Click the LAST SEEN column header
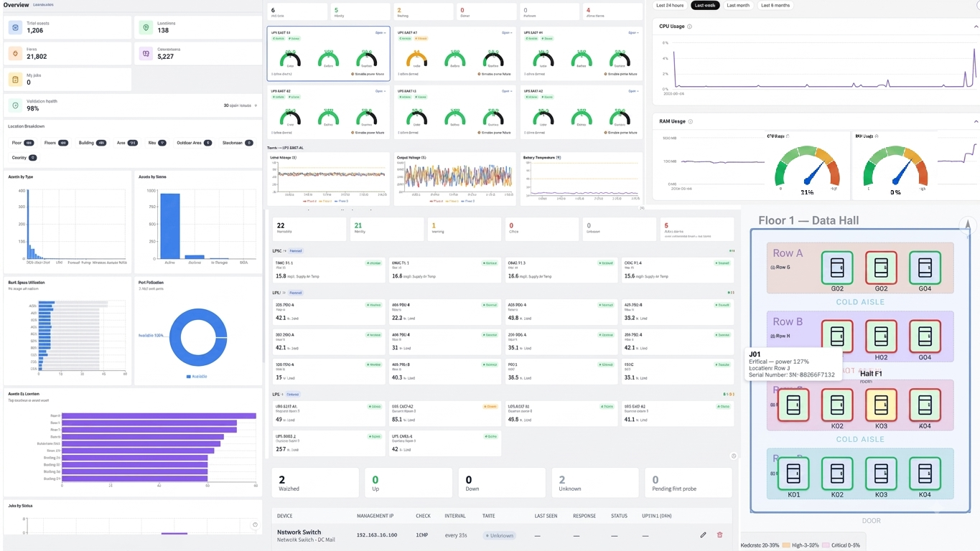The image size is (980, 551). click(546, 516)
